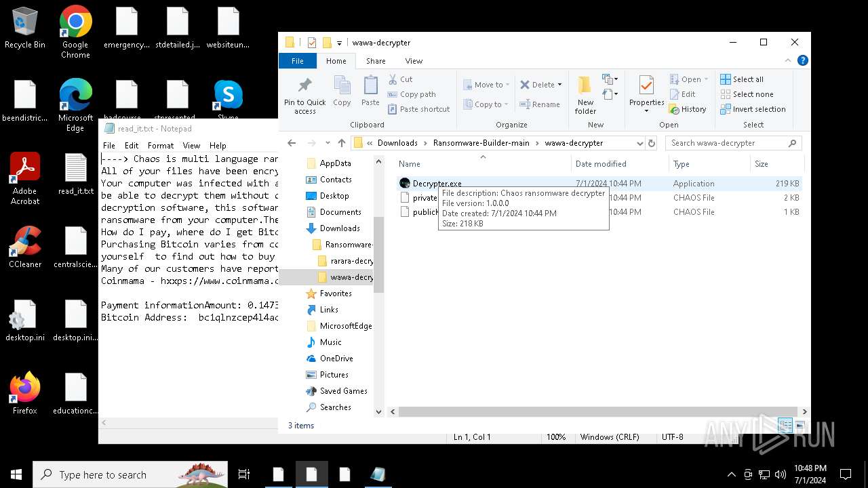Open Recycle Bin on desktop
Viewport: 868px width, 488px height.
25,28
